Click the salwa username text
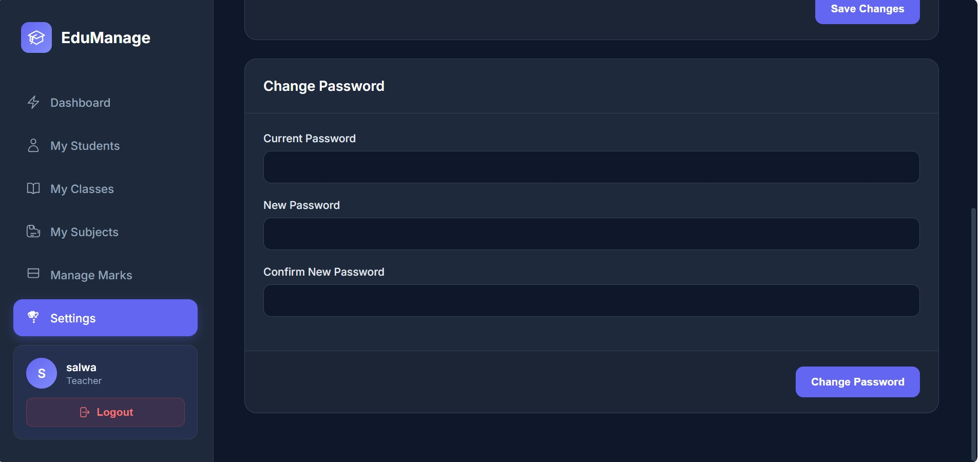Image resolution: width=980 pixels, height=462 pixels. point(81,368)
